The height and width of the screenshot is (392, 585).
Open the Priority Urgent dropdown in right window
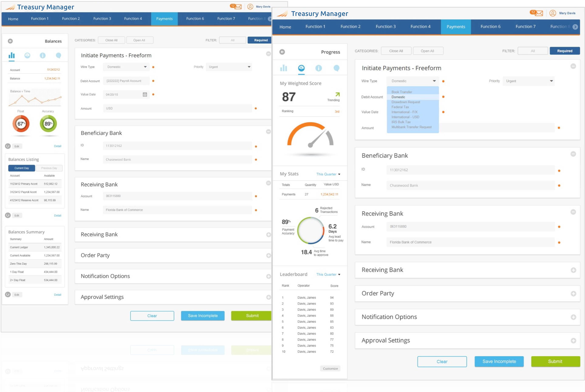528,81
